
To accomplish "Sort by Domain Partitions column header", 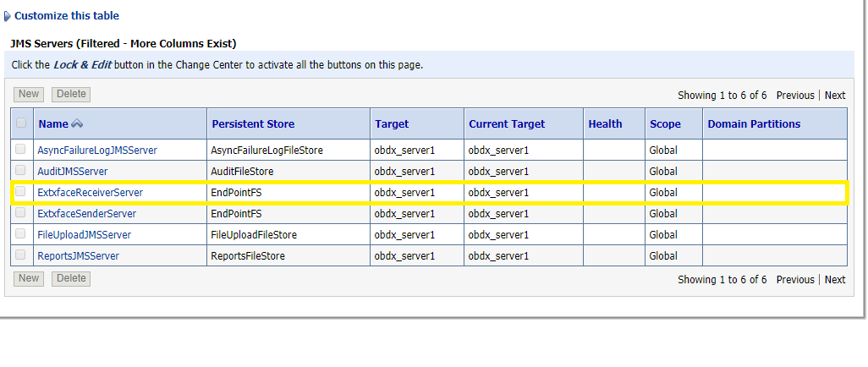I will (x=754, y=124).
